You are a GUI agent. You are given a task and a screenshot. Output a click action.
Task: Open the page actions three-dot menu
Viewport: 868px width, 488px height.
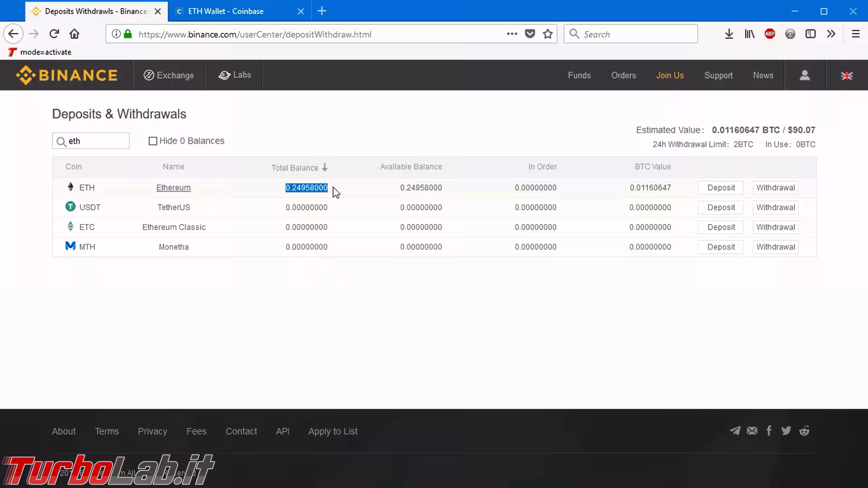[x=512, y=34]
